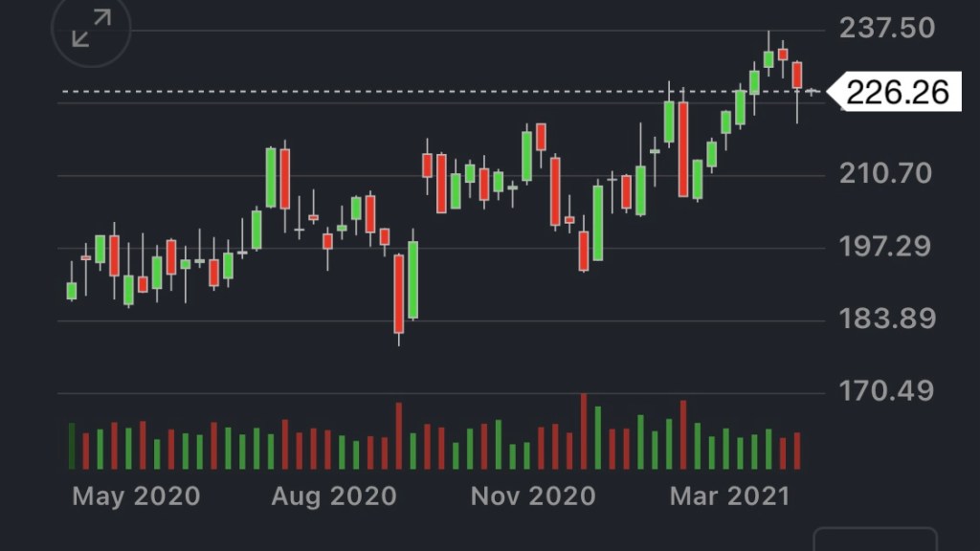The height and width of the screenshot is (551, 980).
Task: Select the long red candle with lowest low
Action: click(x=399, y=294)
